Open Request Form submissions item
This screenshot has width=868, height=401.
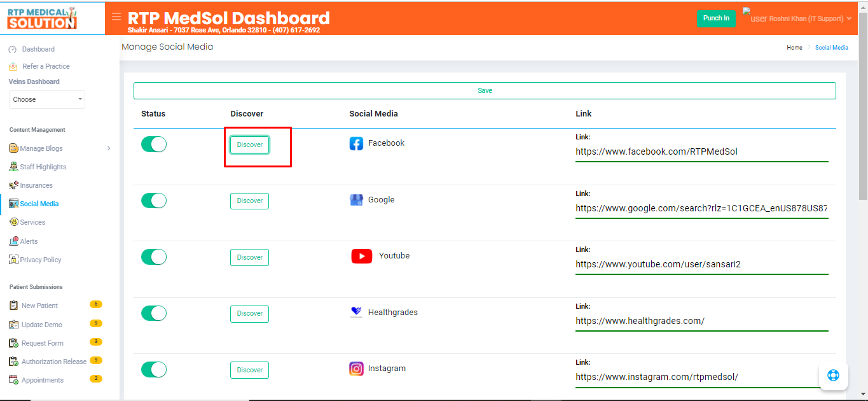[43, 343]
